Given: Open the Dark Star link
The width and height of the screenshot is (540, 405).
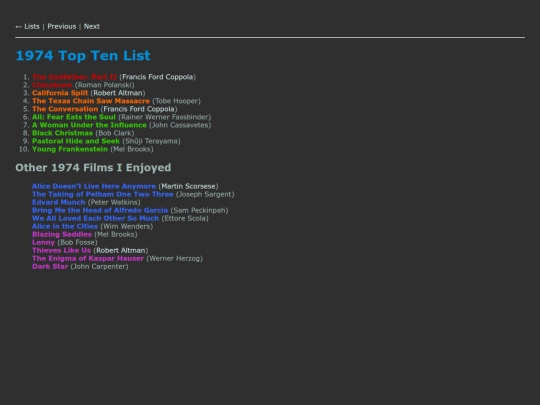Looking at the screenshot, I should coord(50,267).
